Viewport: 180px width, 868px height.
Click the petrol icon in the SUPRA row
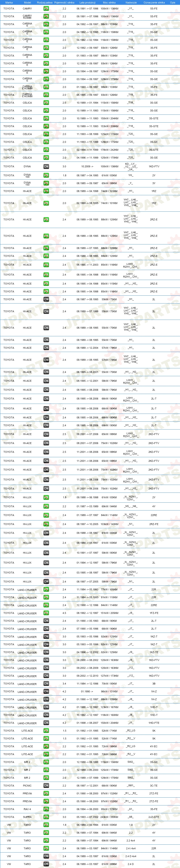click(46, 817)
